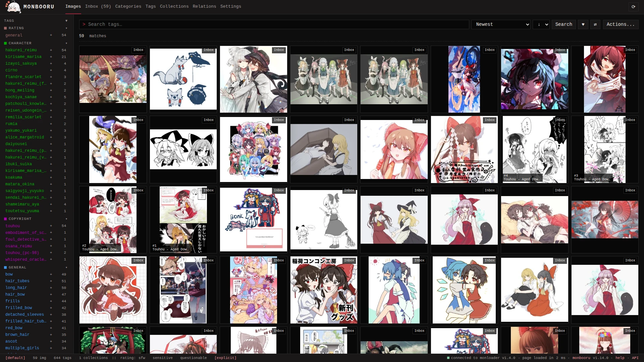Image resolution: width=644 pixels, height=362 pixels.
Task: Add general rating with plus icon
Action: (51, 35)
